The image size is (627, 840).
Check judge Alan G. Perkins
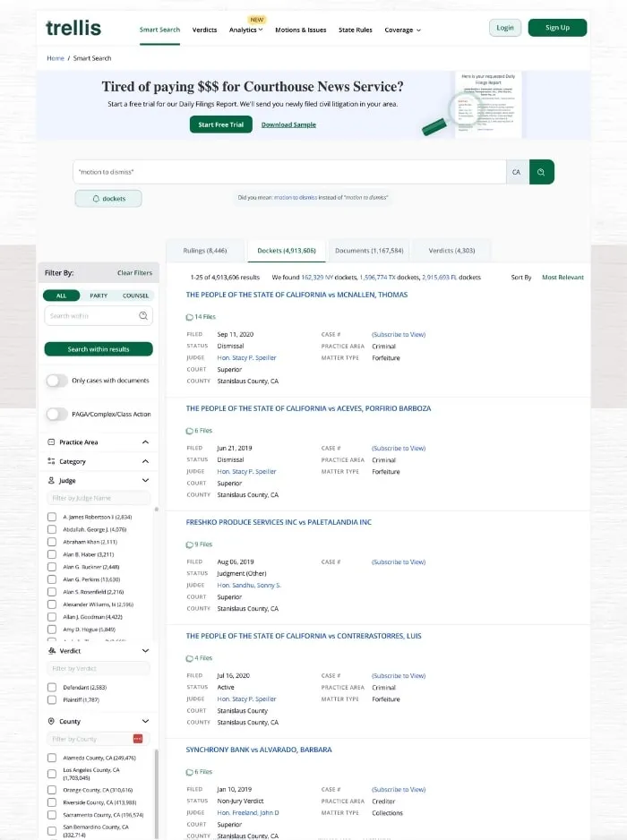(x=52, y=579)
